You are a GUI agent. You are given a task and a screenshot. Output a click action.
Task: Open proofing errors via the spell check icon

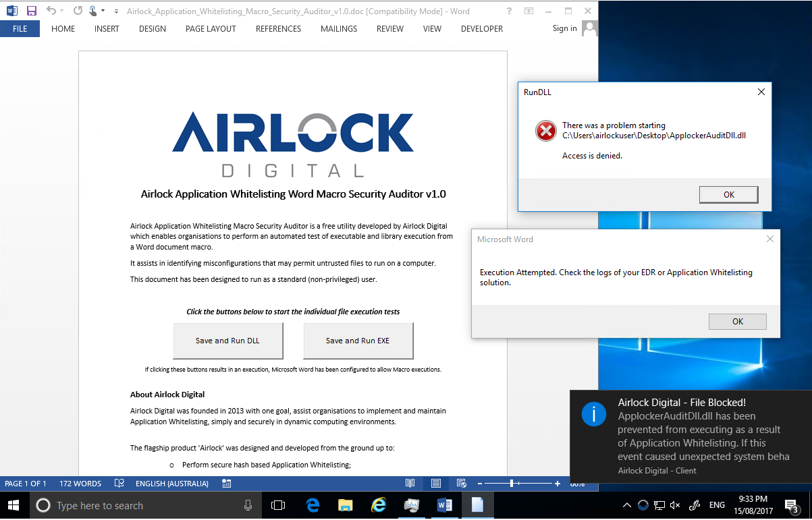coord(119,483)
